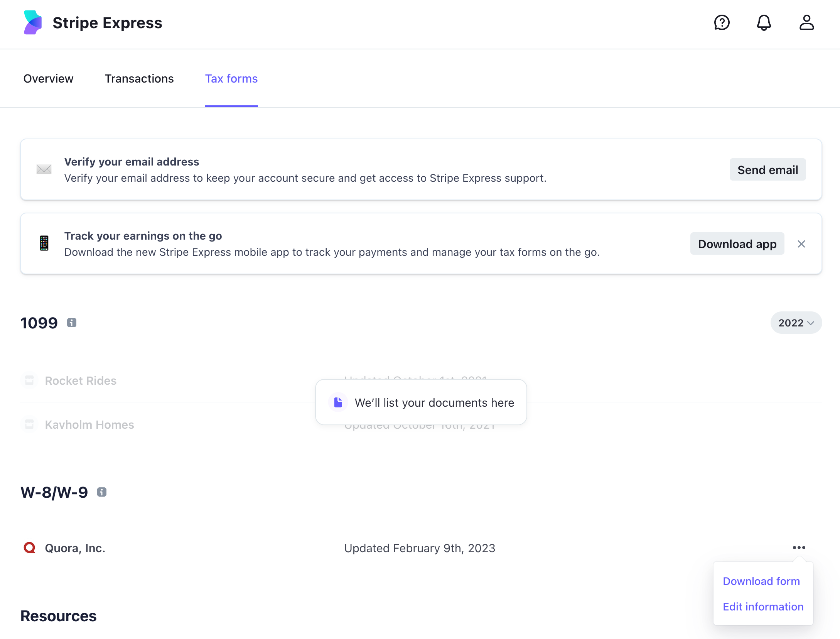Open the 2022 year dropdown
The width and height of the screenshot is (840, 639).
tap(796, 323)
